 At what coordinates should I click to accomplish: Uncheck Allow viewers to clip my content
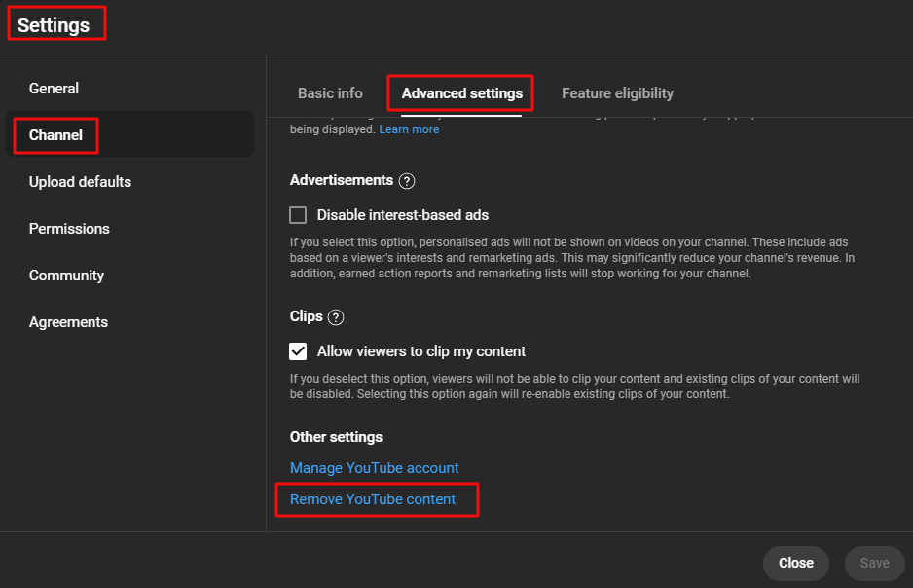click(x=298, y=351)
